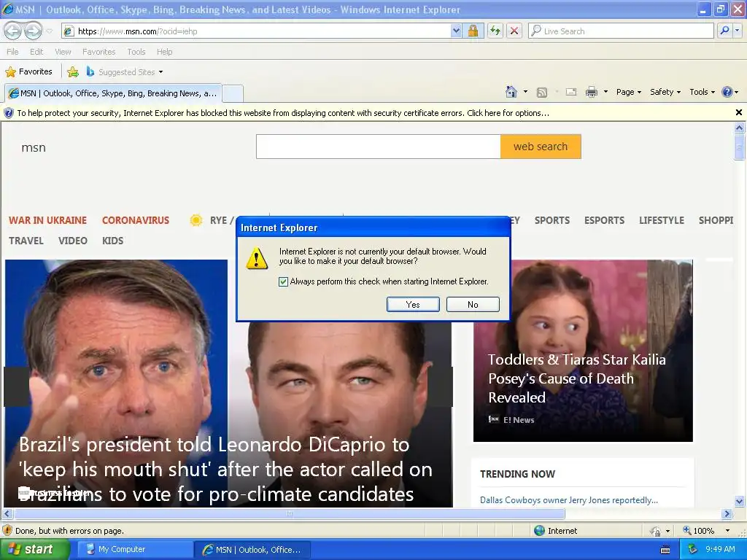This screenshot has height=560, width=747.
Task: Open the Safety menu dropdown
Action: click(665, 93)
